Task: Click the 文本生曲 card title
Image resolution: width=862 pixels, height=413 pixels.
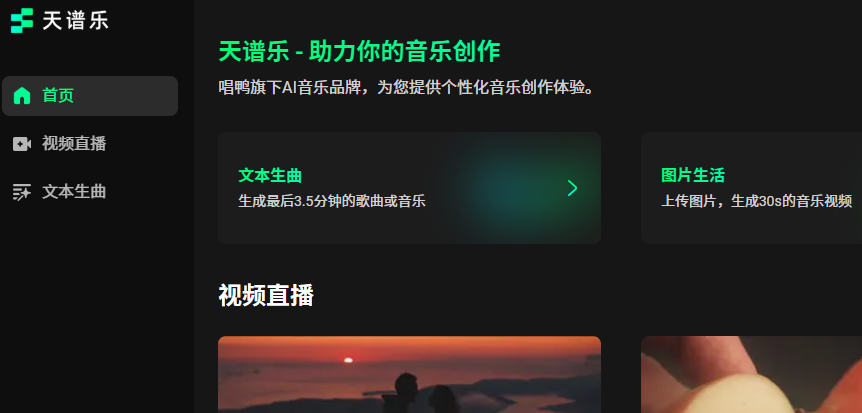Action: (270, 175)
